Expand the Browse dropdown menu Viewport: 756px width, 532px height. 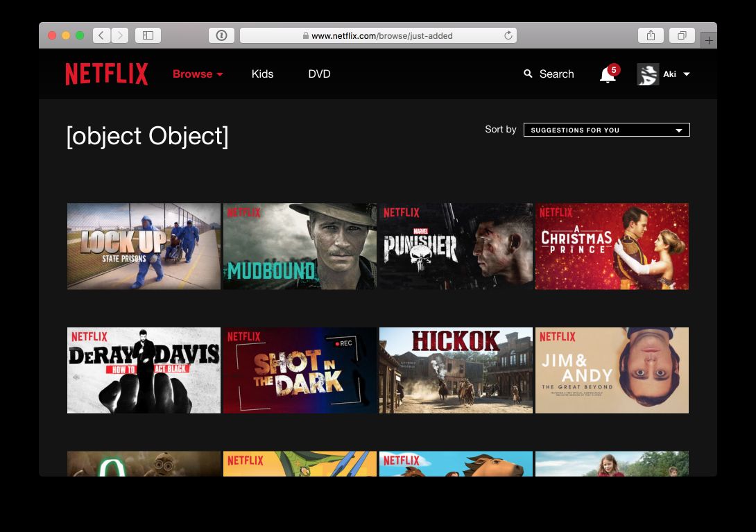click(198, 74)
